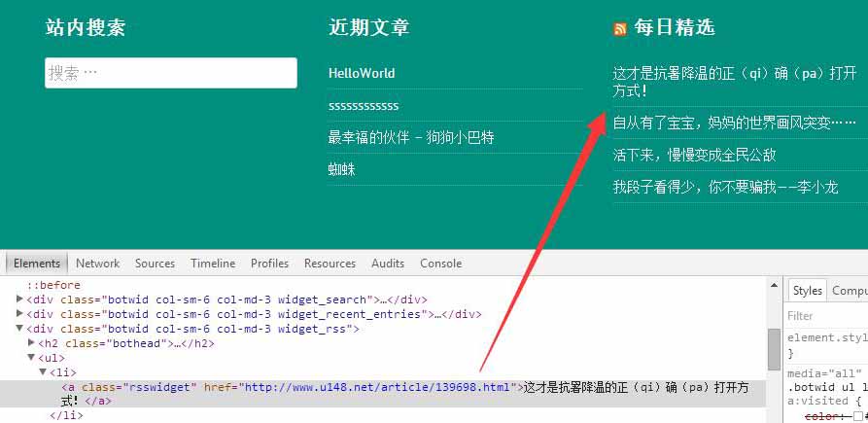Screen dimensions: 868x423
Task: Click the Elements panel scrollbar thumb
Action: point(774,349)
